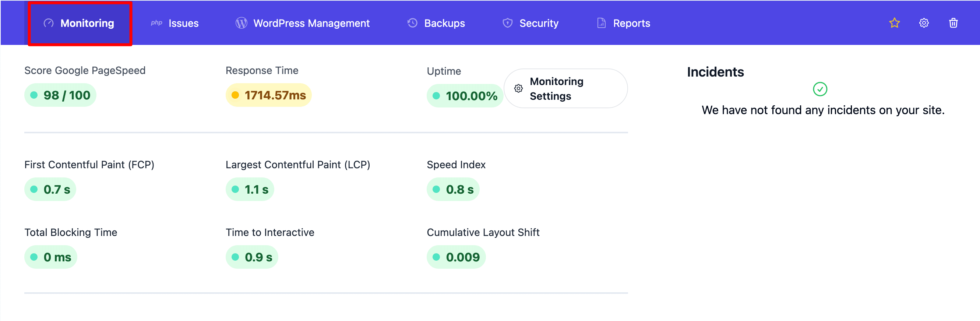This screenshot has width=980, height=321.
Task: Click the Monitoring Settings button
Action: pyautogui.click(x=565, y=88)
